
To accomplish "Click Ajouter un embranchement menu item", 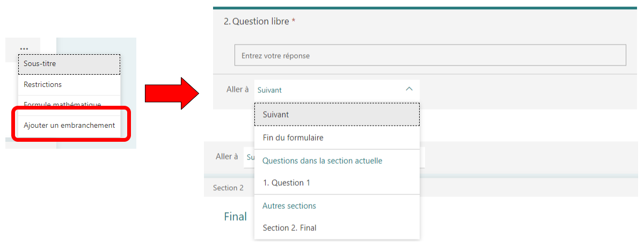I will tap(69, 125).
